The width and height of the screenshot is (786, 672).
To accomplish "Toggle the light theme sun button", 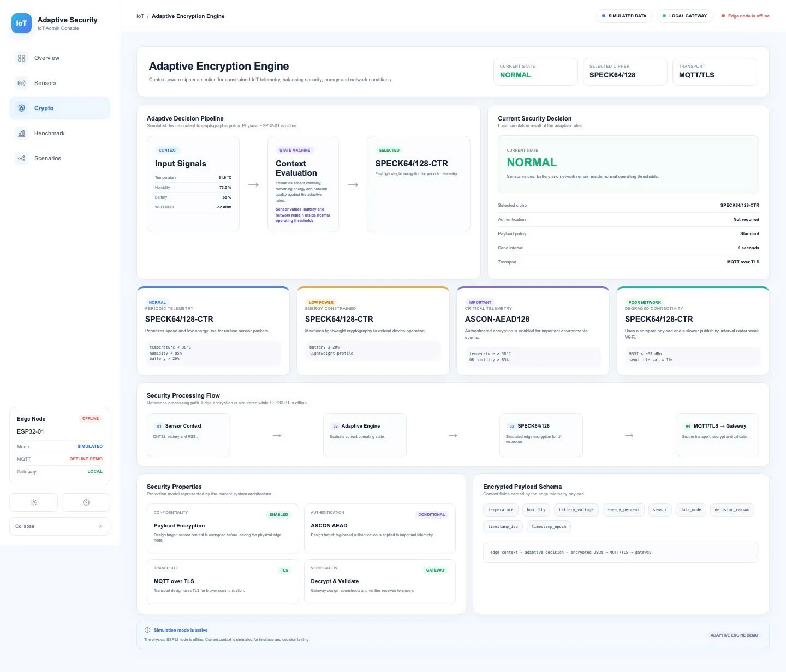I will 34,502.
